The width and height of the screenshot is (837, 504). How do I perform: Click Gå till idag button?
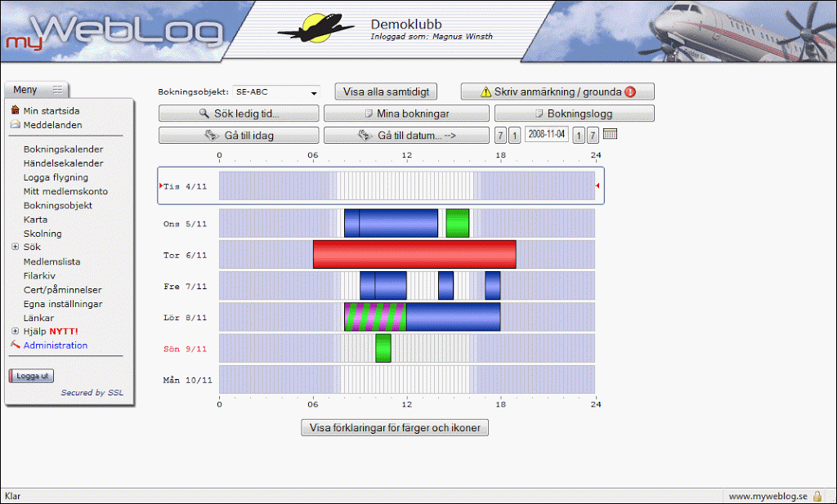239,136
